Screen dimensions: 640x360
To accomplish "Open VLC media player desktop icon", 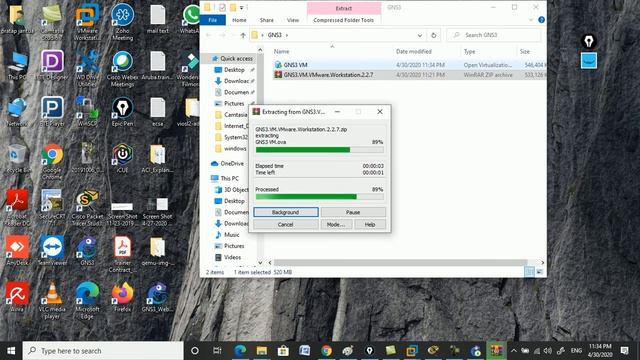I will point(52,300).
